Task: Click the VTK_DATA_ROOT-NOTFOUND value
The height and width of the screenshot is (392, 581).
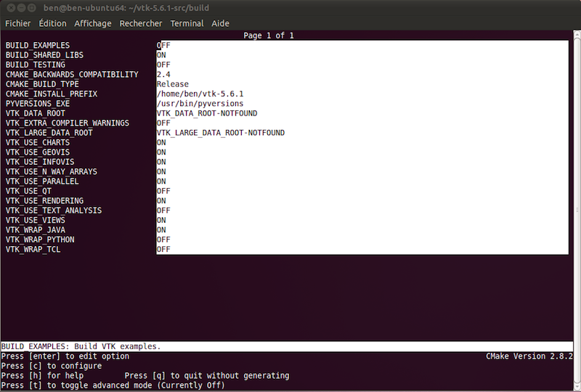Action: click(207, 113)
